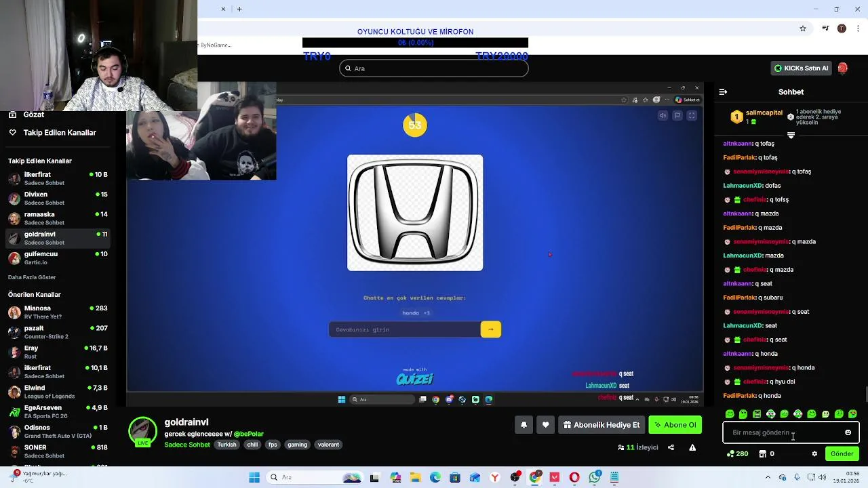Open EgeArseven EA Sports FC channel
Viewport: 868px width, 488px height.
pyautogui.click(x=58, y=411)
